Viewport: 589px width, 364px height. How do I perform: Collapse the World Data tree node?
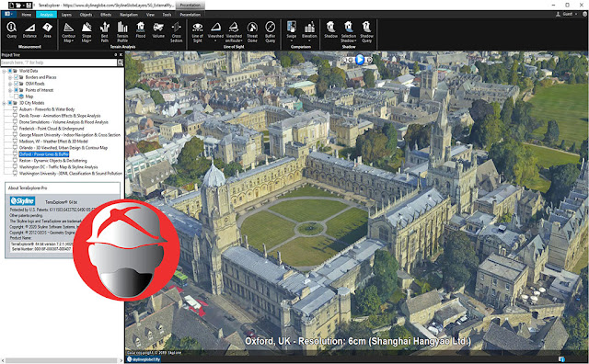(4, 71)
